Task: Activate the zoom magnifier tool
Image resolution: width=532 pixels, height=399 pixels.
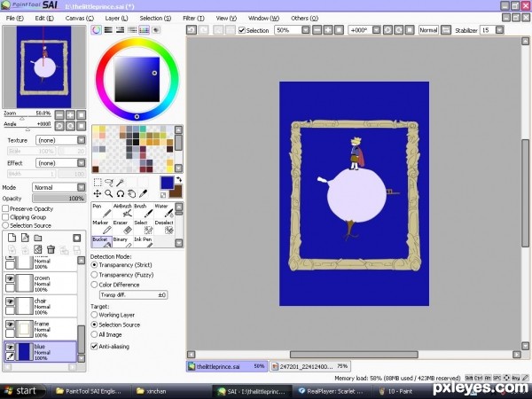Action: [109, 193]
